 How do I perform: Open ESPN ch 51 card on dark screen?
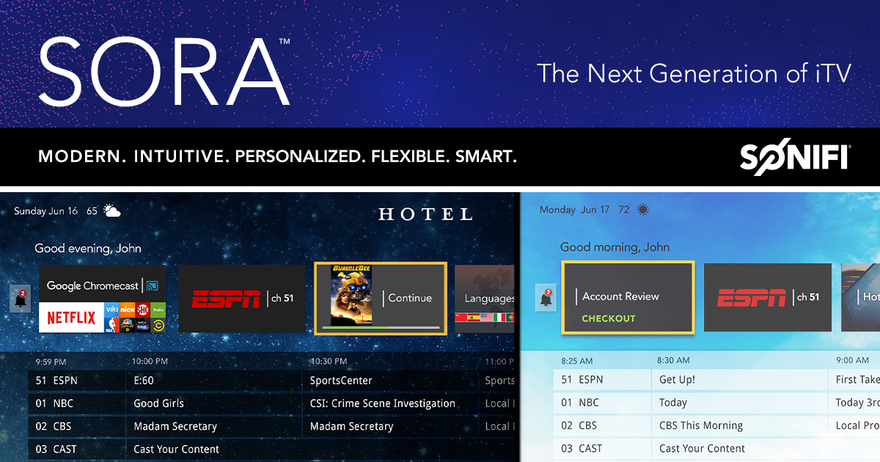(242, 299)
